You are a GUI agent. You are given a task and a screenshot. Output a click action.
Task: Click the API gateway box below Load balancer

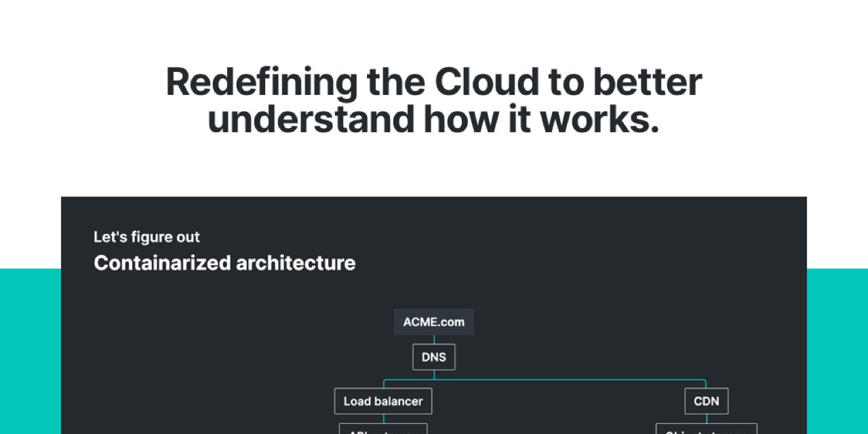click(382, 430)
